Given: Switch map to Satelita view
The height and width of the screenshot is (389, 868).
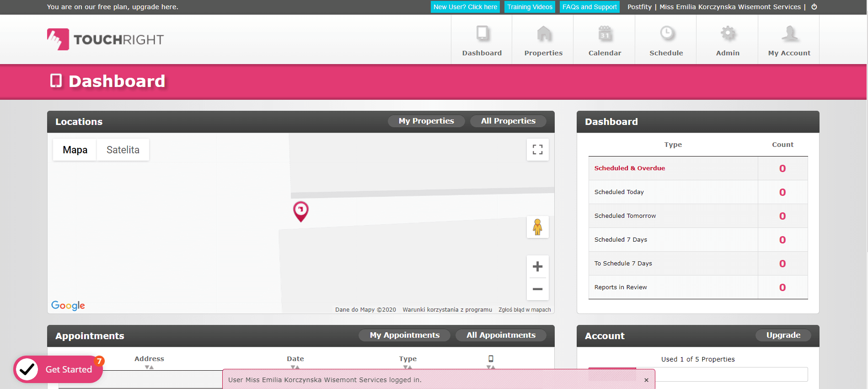Looking at the screenshot, I should [x=123, y=150].
